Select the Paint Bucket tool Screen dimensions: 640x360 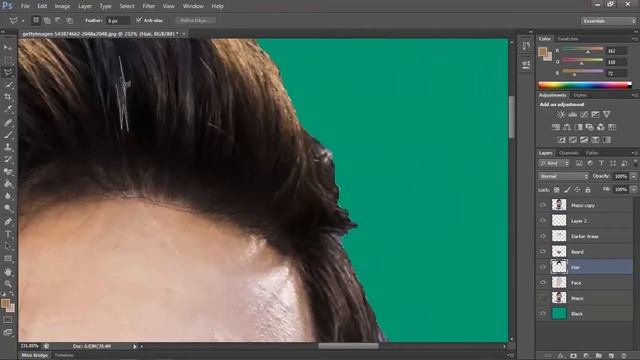pos(8,184)
